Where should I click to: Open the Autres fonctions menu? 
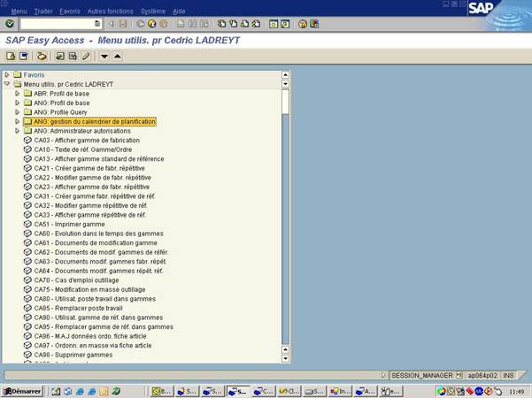click(x=111, y=11)
